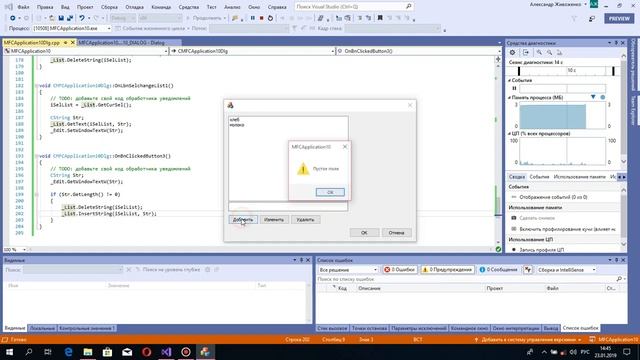640x360 pixels.
Task: Toggle the 0 Ошибок errors filter
Action: [x=399, y=270]
